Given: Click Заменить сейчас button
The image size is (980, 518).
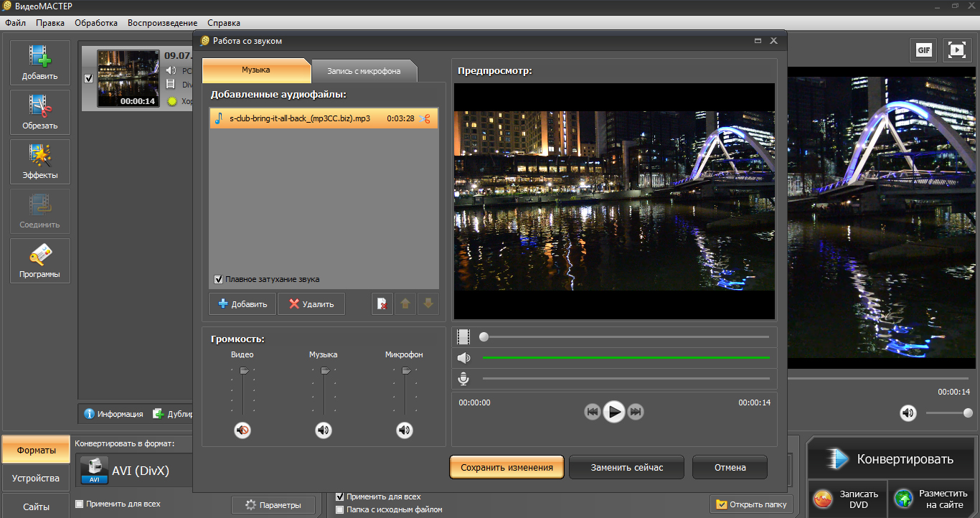Looking at the screenshot, I should coord(626,467).
